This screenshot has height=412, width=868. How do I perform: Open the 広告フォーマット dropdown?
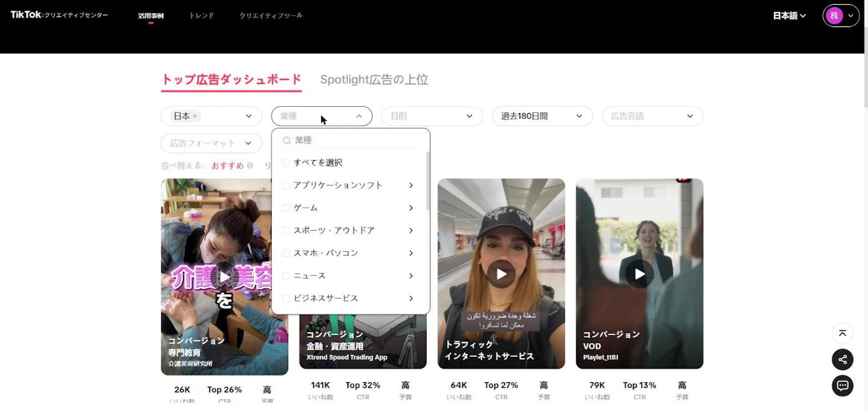211,143
